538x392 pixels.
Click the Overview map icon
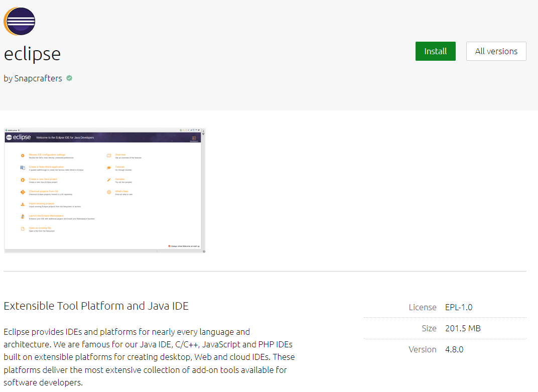[109, 156]
